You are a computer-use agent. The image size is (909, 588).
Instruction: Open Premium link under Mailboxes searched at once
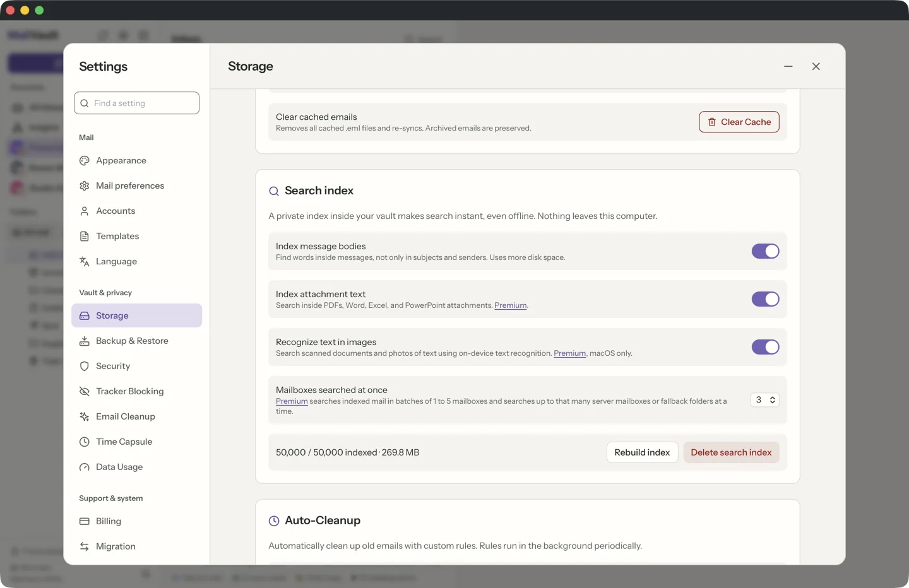click(x=292, y=401)
